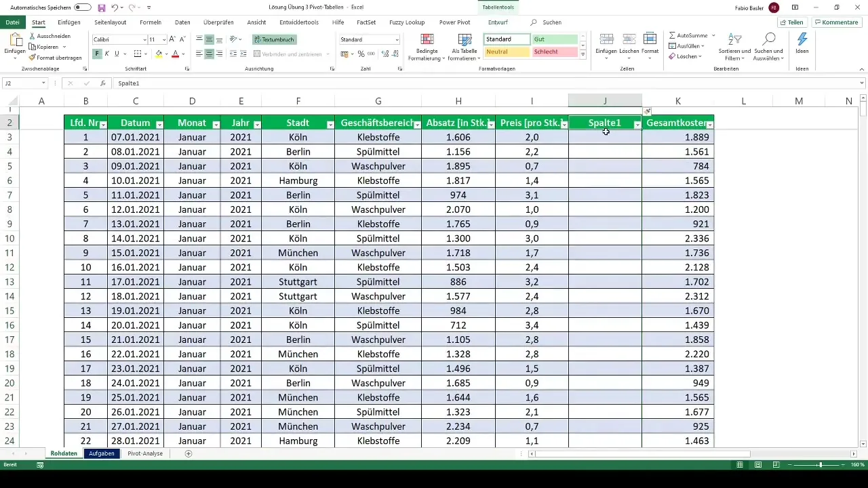Image resolution: width=868 pixels, height=488 pixels.
Task: Click the cell borders icon
Action: pos(138,54)
